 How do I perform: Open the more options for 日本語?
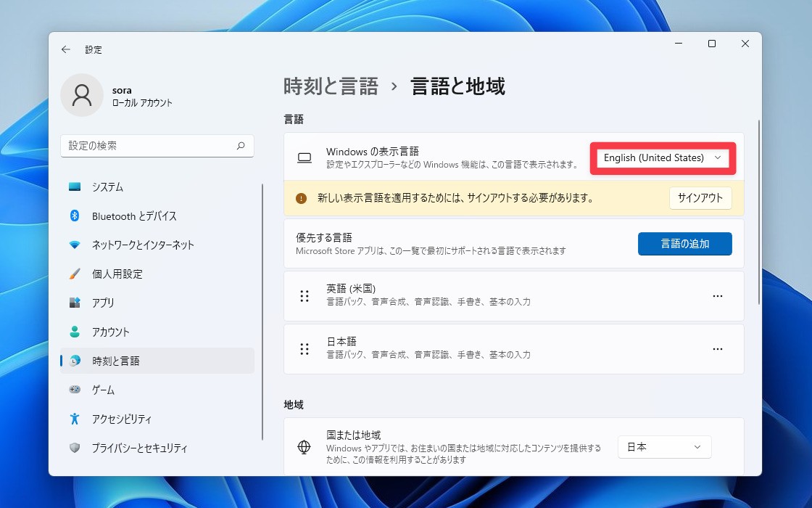pyautogui.click(x=717, y=349)
